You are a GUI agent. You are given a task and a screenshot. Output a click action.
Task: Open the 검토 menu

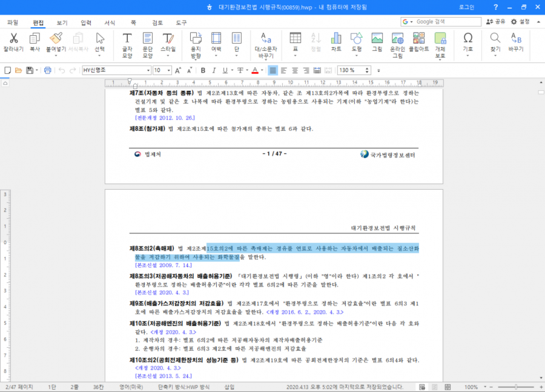point(157,22)
